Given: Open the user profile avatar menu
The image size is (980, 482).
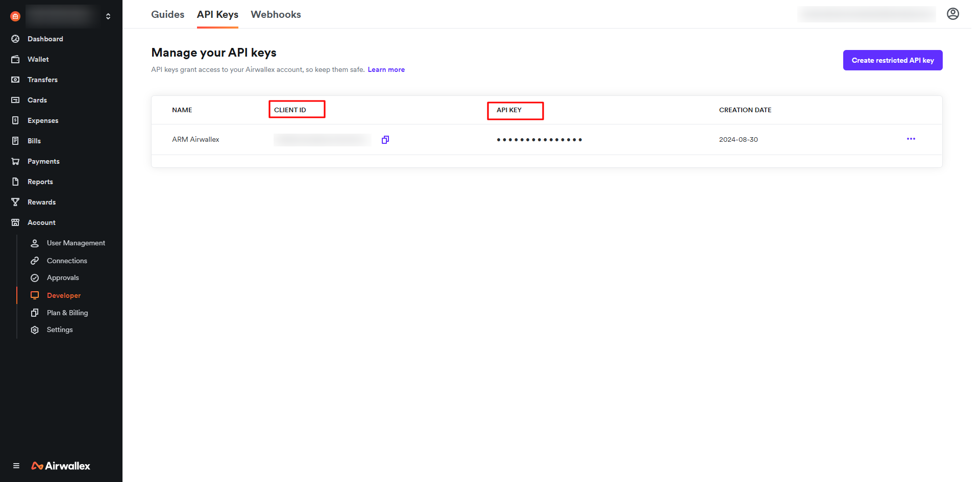Looking at the screenshot, I should (x=953, y=14).
